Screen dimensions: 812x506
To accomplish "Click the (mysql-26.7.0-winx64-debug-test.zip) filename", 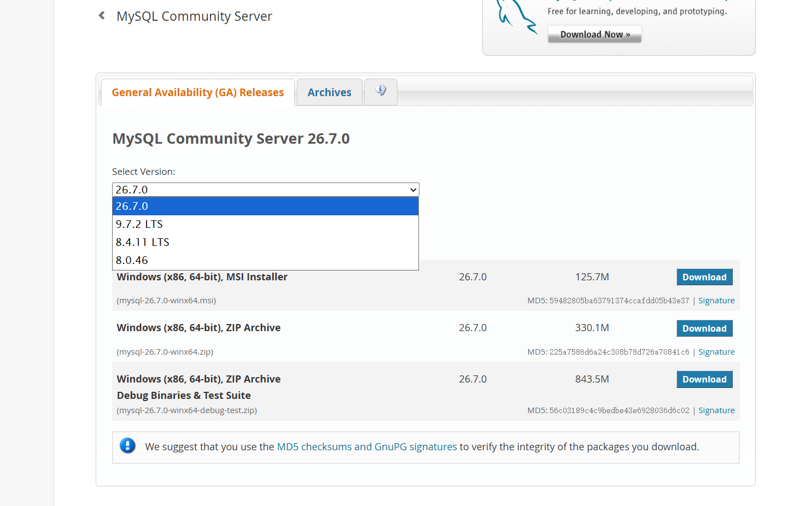I will point(186,410).
